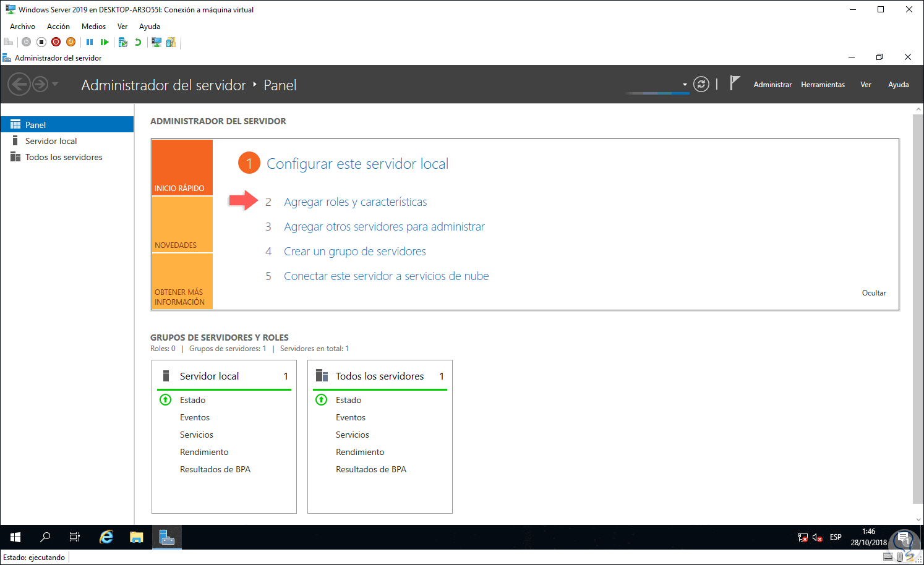This screenshot has height=565, width=924.
Task: Expand the address bar dropdown arrow
Action: 685,85
